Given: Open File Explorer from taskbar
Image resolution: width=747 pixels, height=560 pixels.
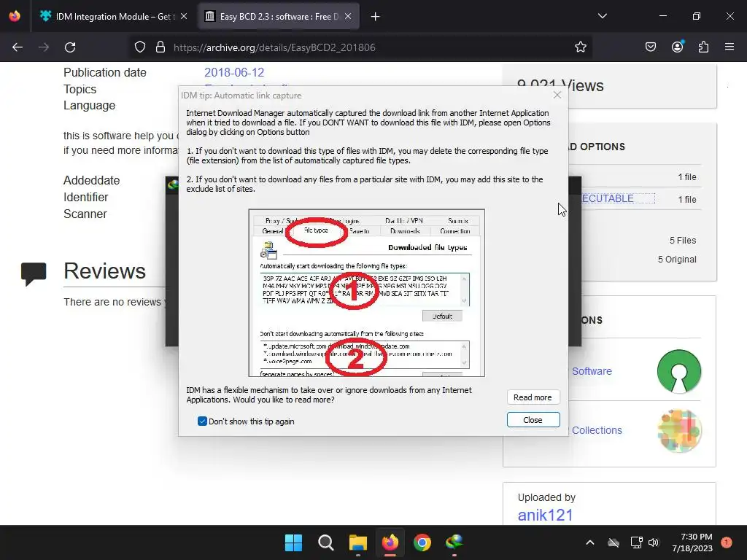Looking at the screenshot, I should pos(357,542).
